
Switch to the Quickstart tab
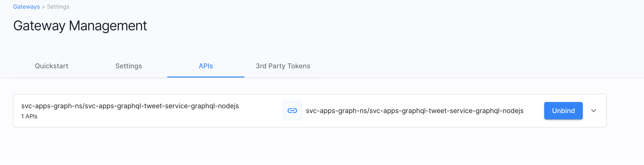pyautogui.click(x=52, y=66)
